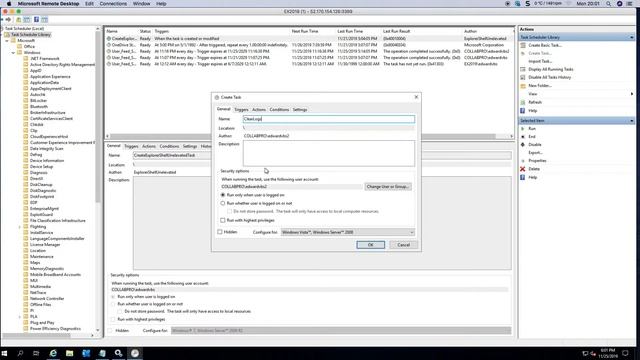Screen dimensions: 640x360
Task: Collapse the Selected Item actions section
Action: (631, 121)
